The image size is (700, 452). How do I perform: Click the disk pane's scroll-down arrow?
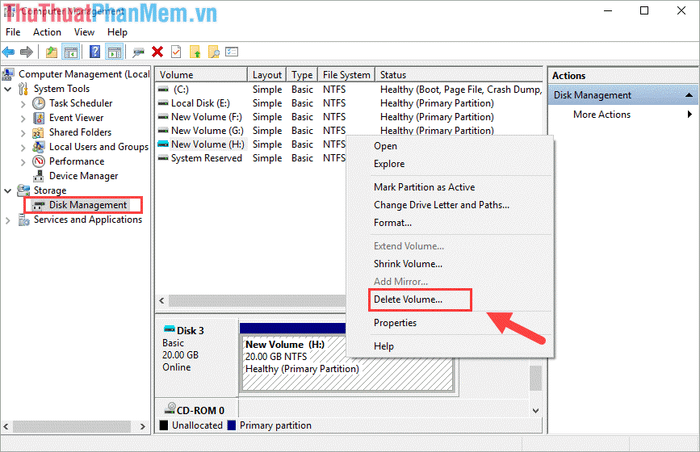[x=536, y=410]
